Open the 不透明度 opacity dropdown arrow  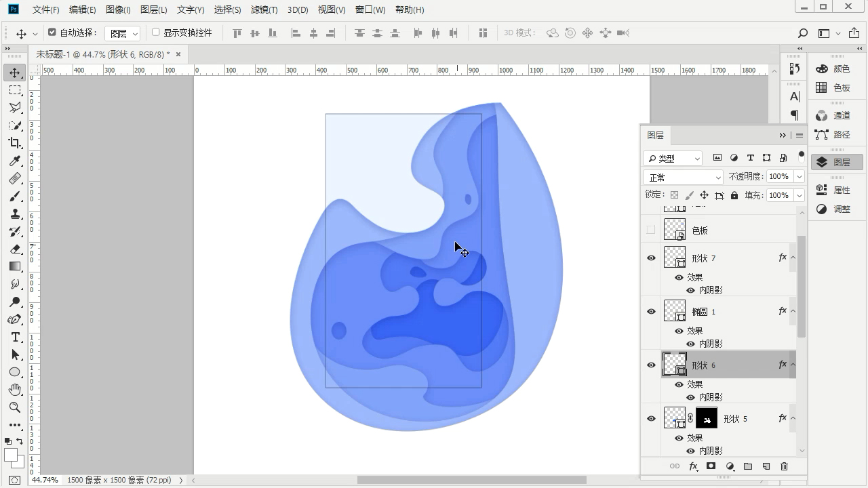pos(800,177)
